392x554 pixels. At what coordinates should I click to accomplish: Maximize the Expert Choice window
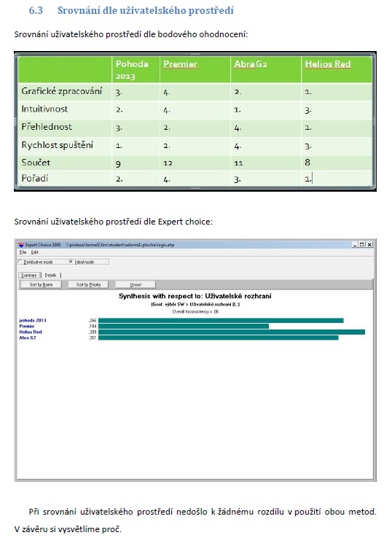tap(362, 244)
